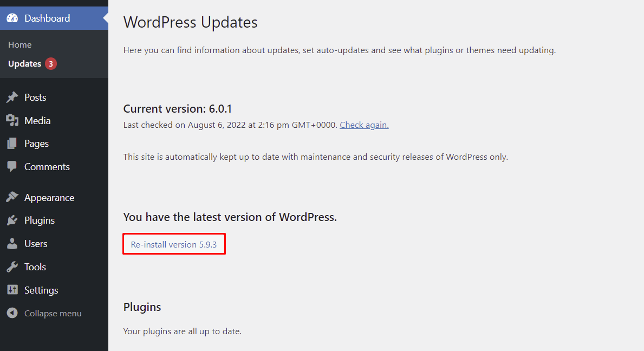This screenshot has height=351, width=644.
Task: Open the all up to date plugins link
Action: coord(184,331)
